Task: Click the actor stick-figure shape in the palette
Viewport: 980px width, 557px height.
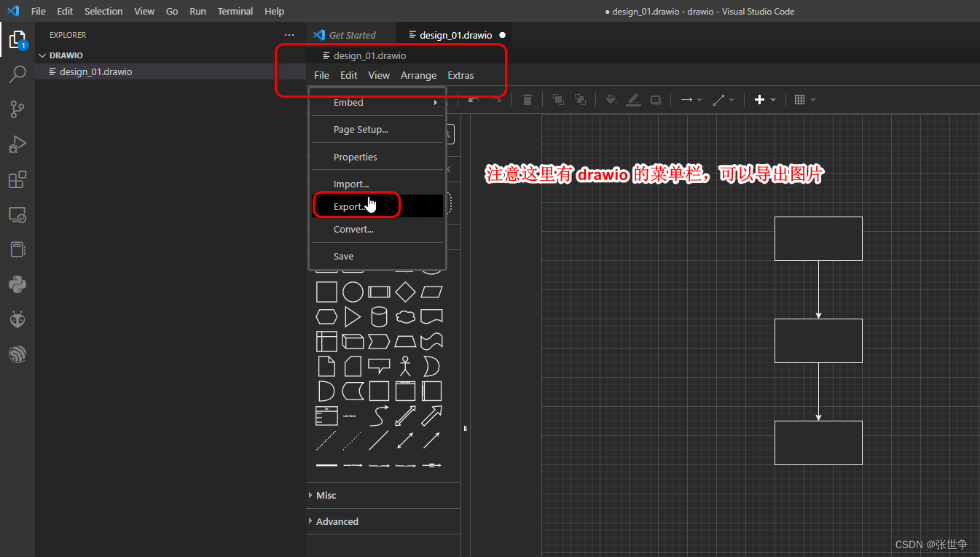Action: pyautogui.click(x=405, y=366)
